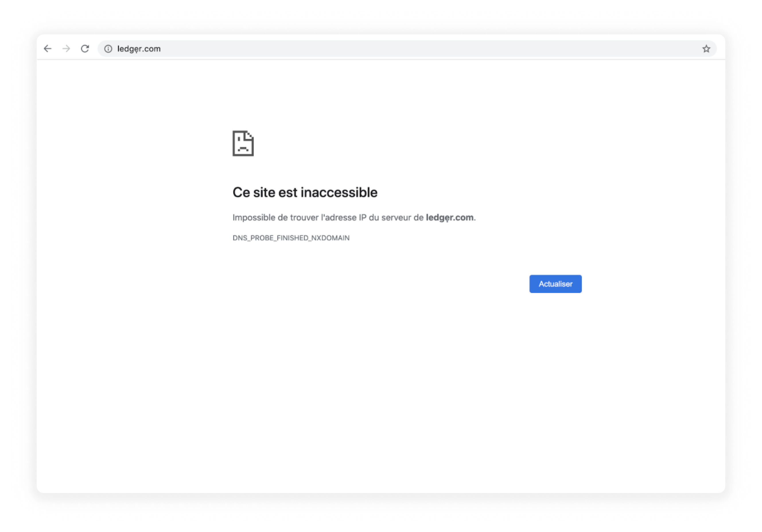Click the DNS_PROBE_FINISHED_NXDOMAIN error code
The width and height of the screenshot is (762, 532).
tap(291, 238)
